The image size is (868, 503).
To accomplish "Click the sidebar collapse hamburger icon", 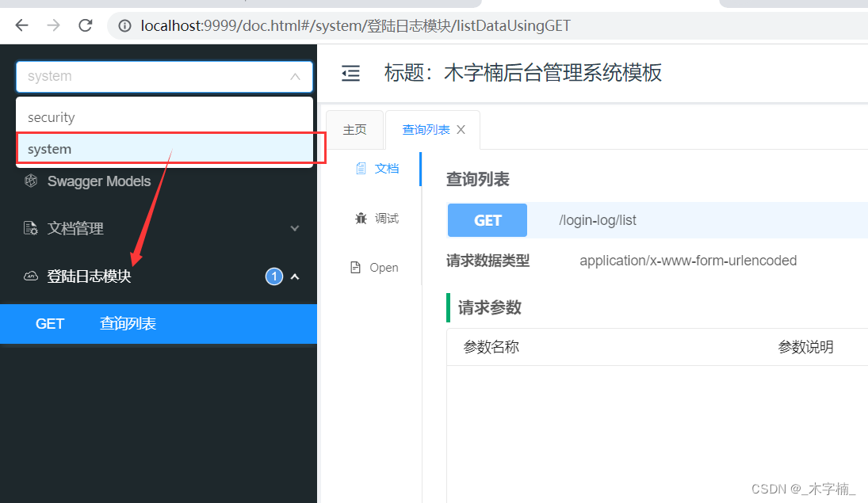I will pos(350,73).
